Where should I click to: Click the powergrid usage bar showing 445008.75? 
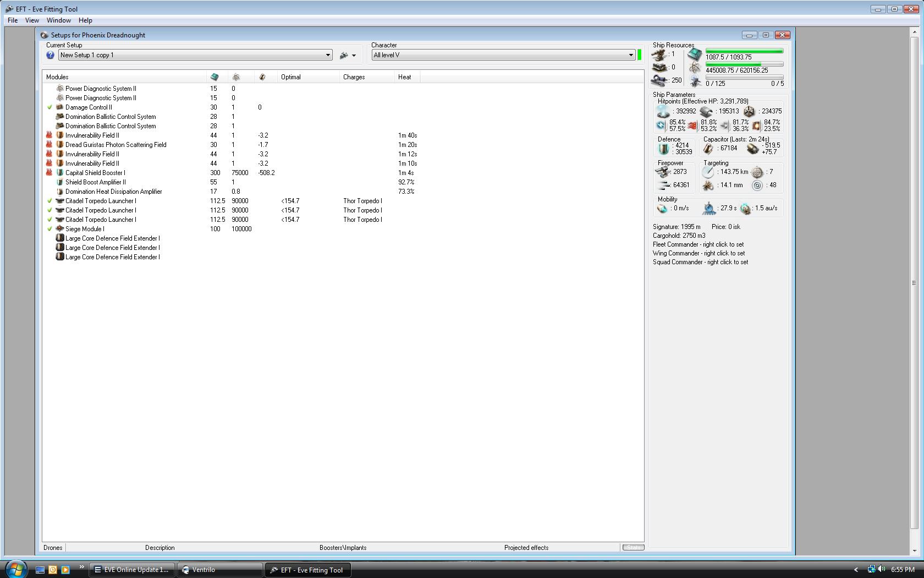click(744, 64)
